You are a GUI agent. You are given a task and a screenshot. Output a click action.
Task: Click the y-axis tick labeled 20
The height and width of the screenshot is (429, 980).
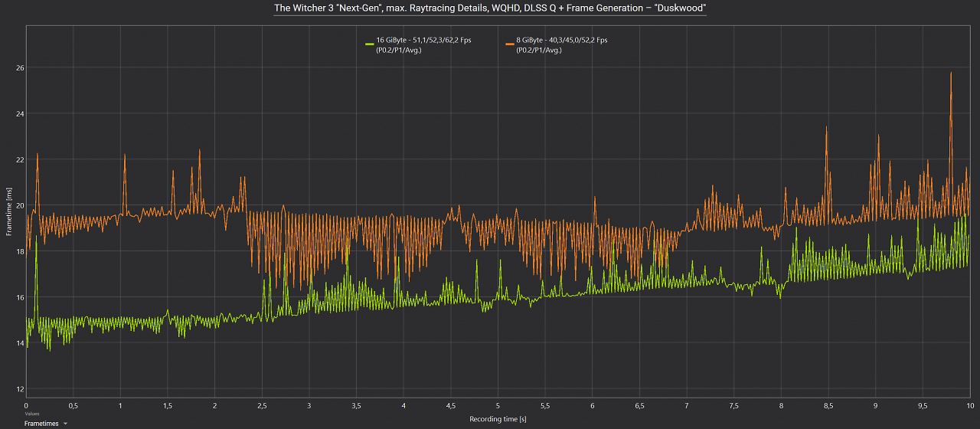coord(21,205)
